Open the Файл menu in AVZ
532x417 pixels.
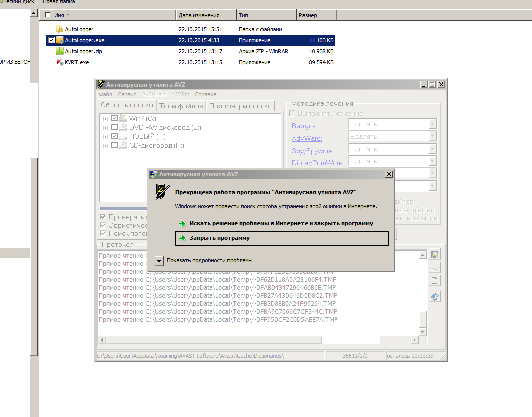pos(105,94)
